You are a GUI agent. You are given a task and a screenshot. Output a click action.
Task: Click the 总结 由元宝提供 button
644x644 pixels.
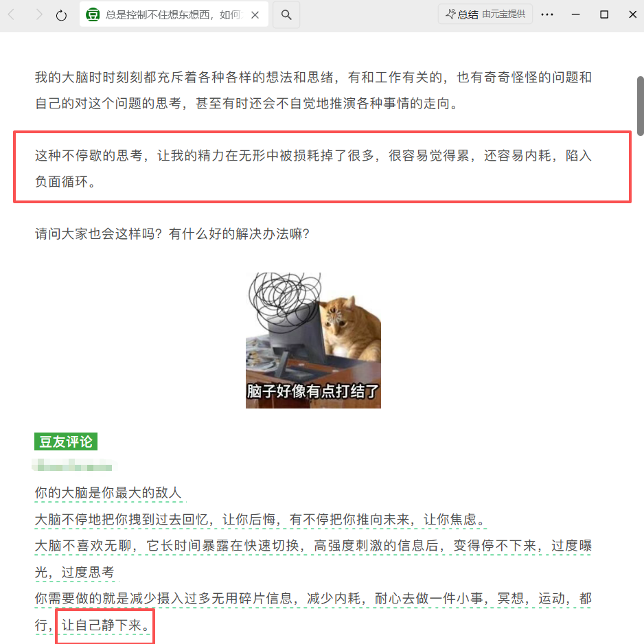(x=485, y=14)
